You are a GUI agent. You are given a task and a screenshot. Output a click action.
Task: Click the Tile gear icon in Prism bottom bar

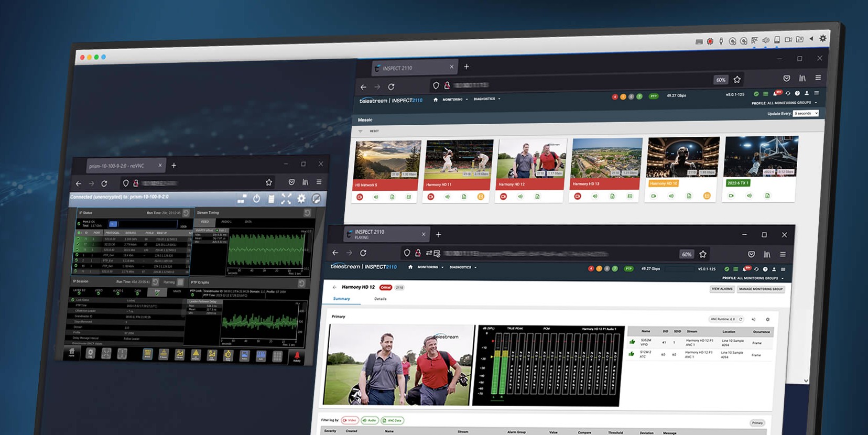(90, 353)
